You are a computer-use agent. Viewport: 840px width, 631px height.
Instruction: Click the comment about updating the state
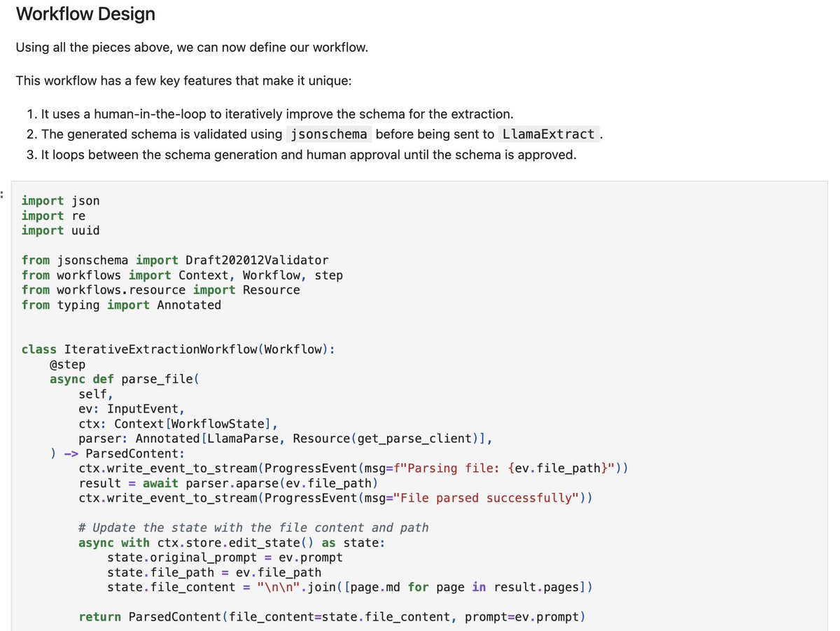click(x=253, y=527)
